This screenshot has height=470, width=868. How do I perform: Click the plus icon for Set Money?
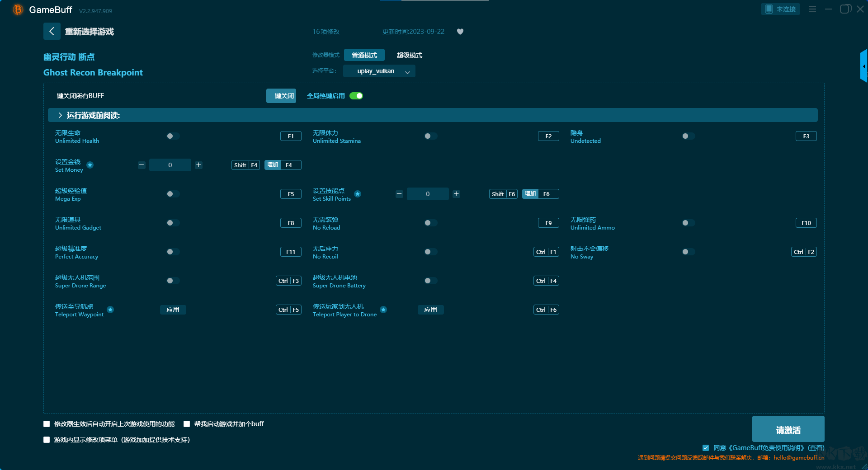[x=198, y=165]
